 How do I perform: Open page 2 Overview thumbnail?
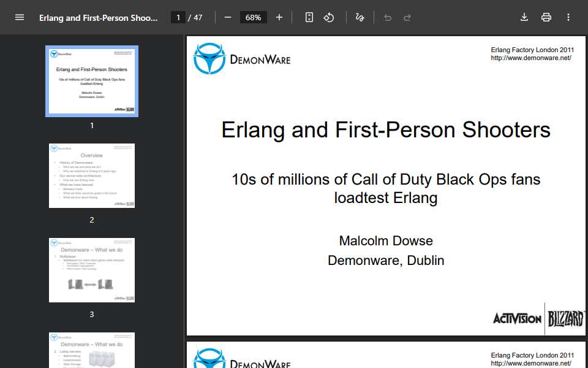click(92, 175)
